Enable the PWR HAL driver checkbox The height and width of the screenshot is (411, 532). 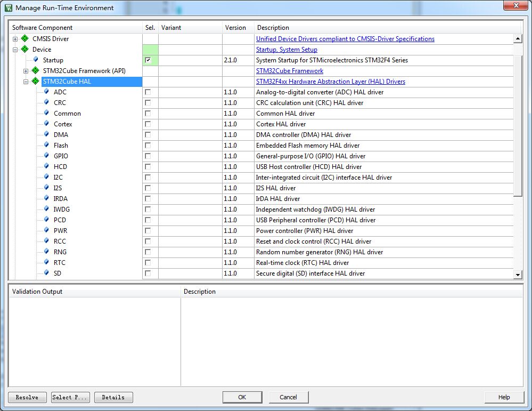[148, 231]
